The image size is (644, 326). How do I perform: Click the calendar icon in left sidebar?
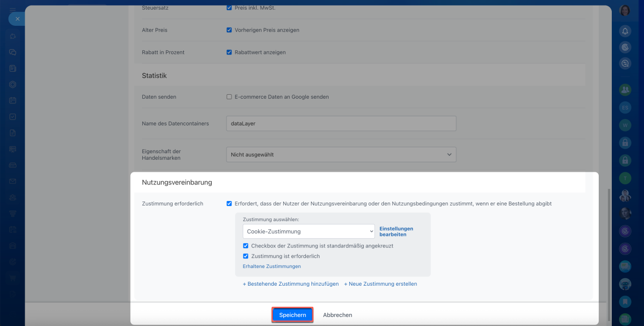point(13,100)
